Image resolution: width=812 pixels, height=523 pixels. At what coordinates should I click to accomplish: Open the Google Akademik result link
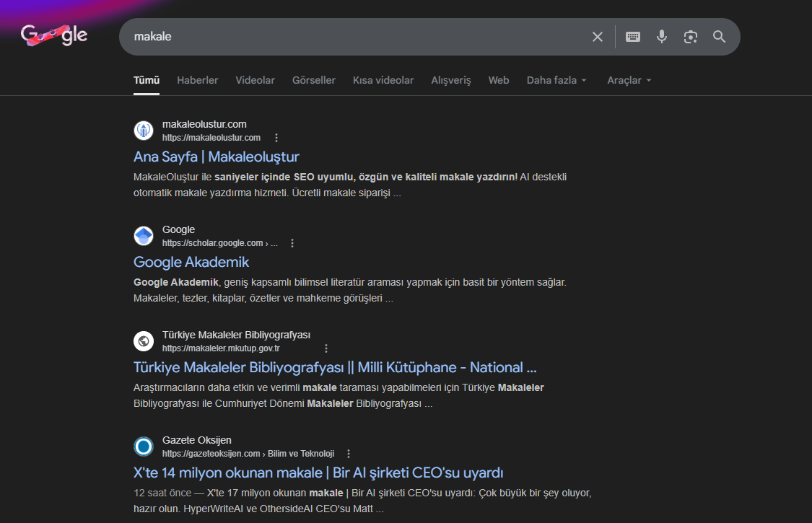pyautogui.click(x=191, y=262)
